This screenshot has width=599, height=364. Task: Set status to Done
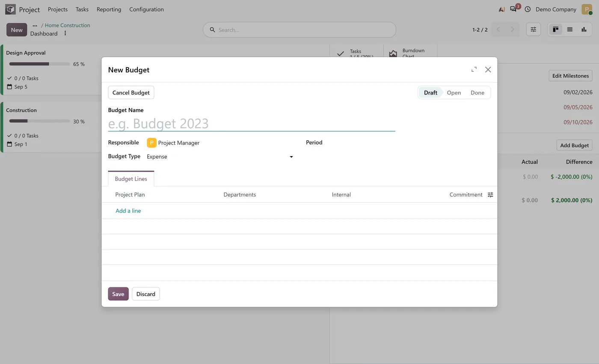(x=477, y=92)
